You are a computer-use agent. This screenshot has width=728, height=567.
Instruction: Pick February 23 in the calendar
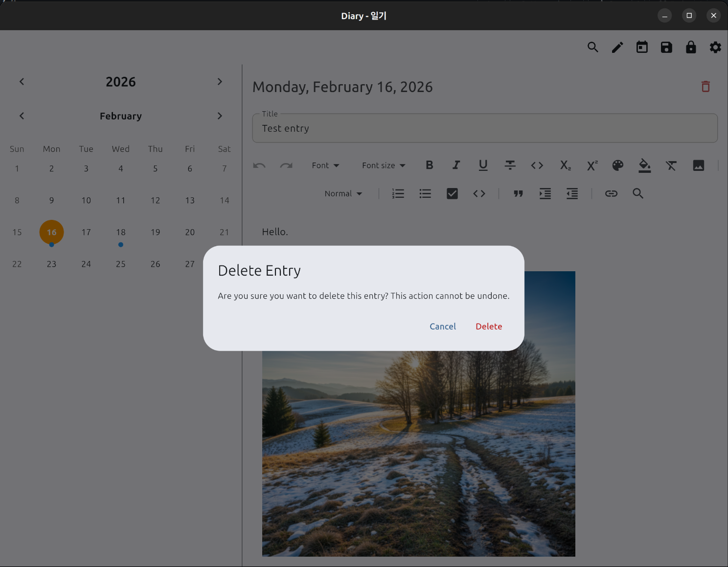pyautogui.click(x=51, y=264)
